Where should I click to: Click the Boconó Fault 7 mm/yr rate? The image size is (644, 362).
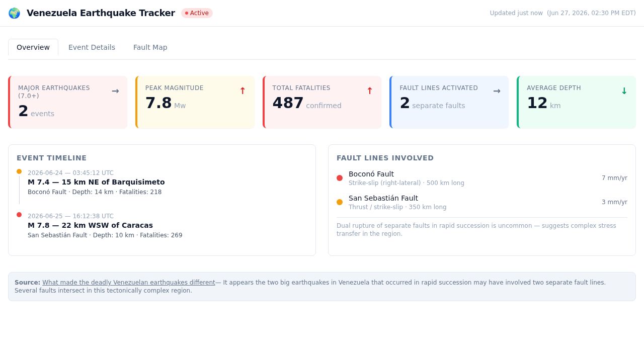614,178
